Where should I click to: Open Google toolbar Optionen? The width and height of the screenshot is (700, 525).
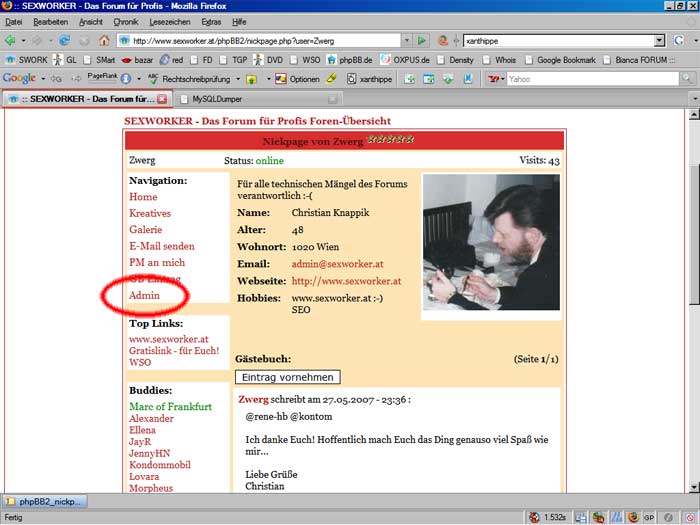[297, 79]
